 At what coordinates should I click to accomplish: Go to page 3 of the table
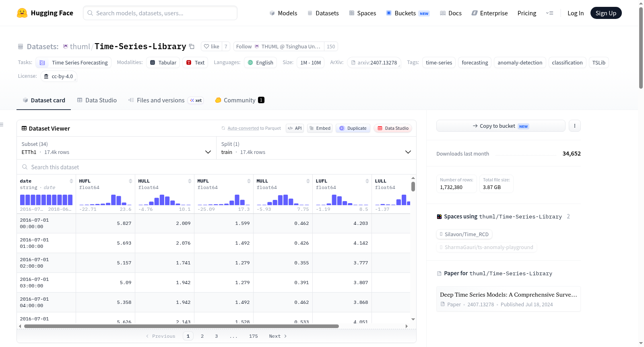pyautogui.click(x=216, y=336)
